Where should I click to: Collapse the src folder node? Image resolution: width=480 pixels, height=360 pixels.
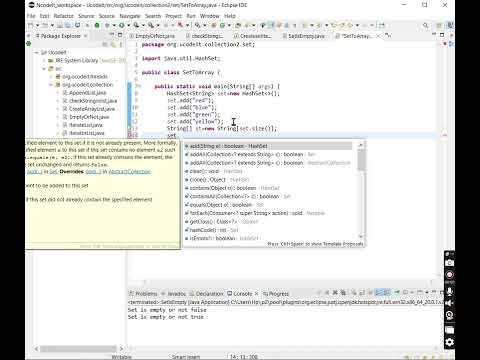coord(44,69)
